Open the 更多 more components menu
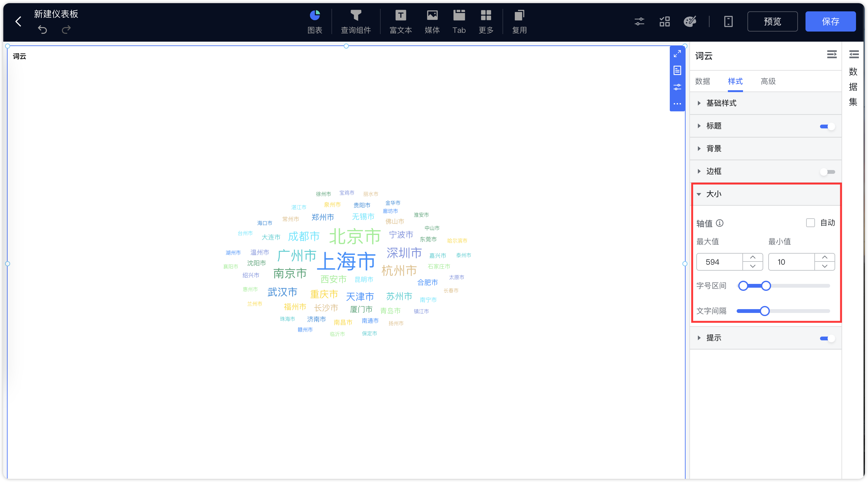868x482 pixels. coord(486,21)
